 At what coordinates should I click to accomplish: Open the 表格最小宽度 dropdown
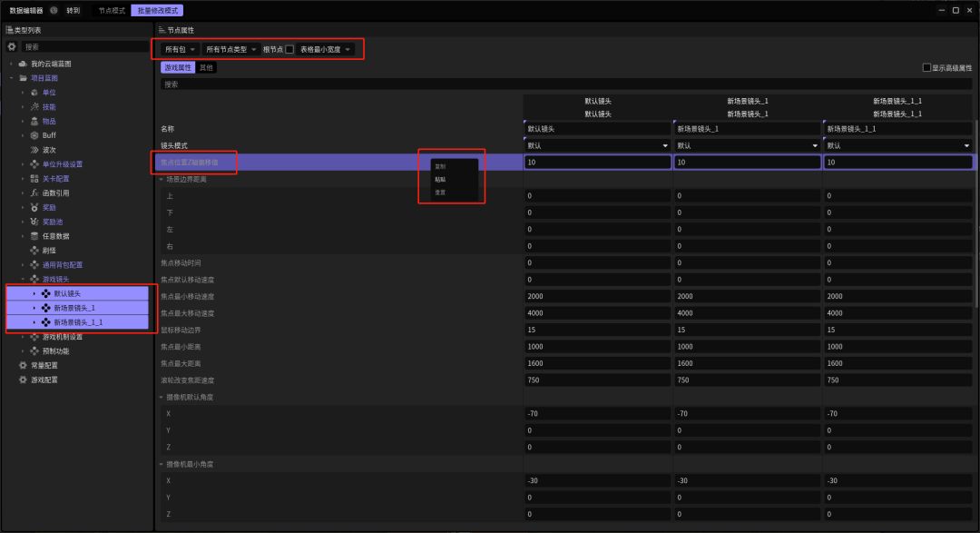pos(325,49)
